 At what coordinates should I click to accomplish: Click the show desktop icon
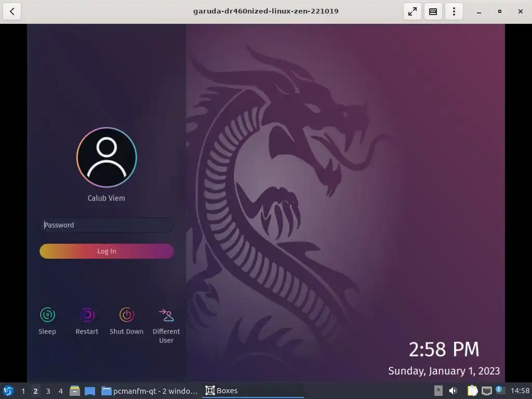pos(90,391)
